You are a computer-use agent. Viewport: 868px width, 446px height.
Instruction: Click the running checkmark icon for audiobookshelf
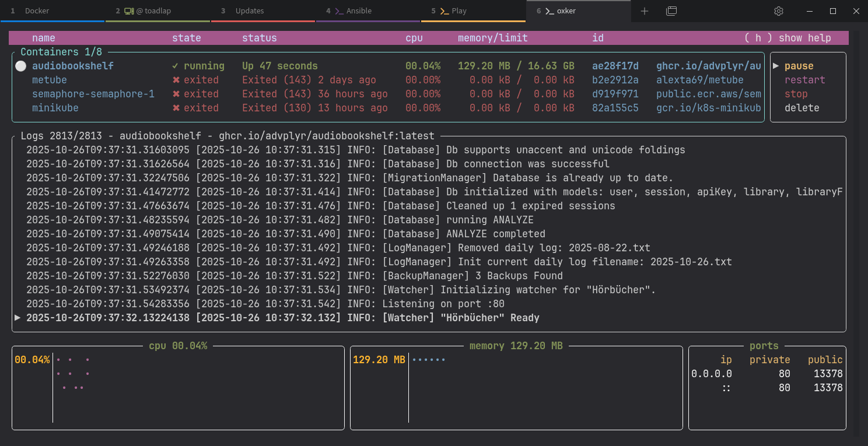pyautogui.click(x=175, y=66)
